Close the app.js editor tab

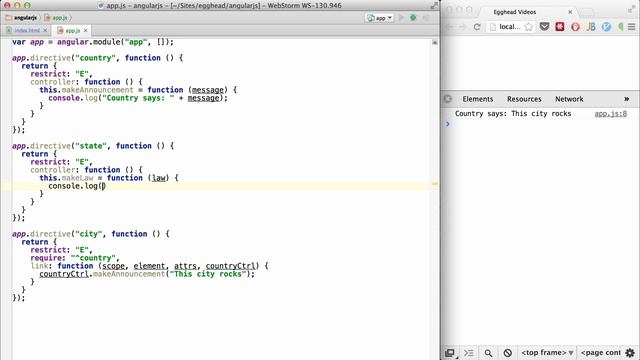86,31
